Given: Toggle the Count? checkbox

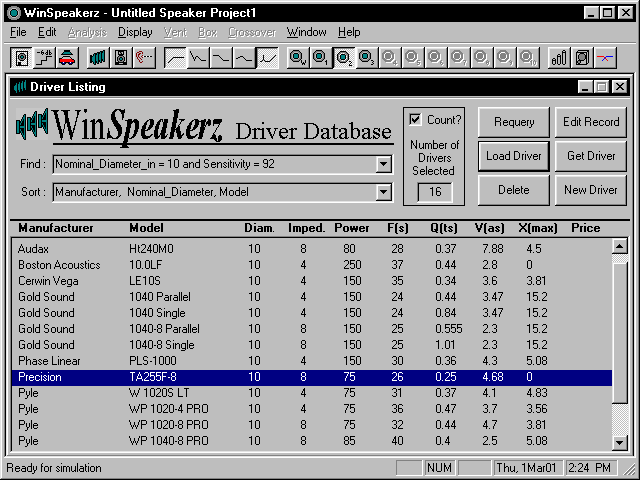Looking at the screenshot, I should [x=415, y=120].
